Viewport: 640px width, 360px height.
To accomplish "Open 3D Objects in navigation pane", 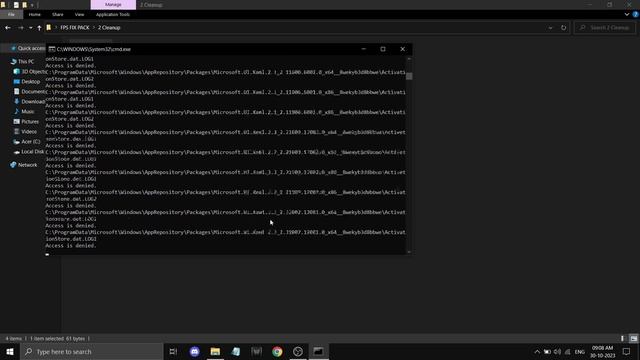I will [30, 71].
